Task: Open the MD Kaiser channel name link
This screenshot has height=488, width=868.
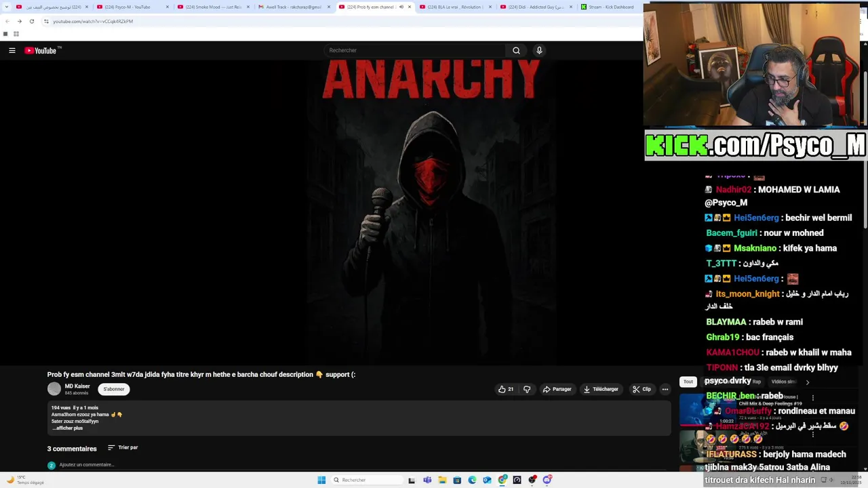Action: point(77,386)
